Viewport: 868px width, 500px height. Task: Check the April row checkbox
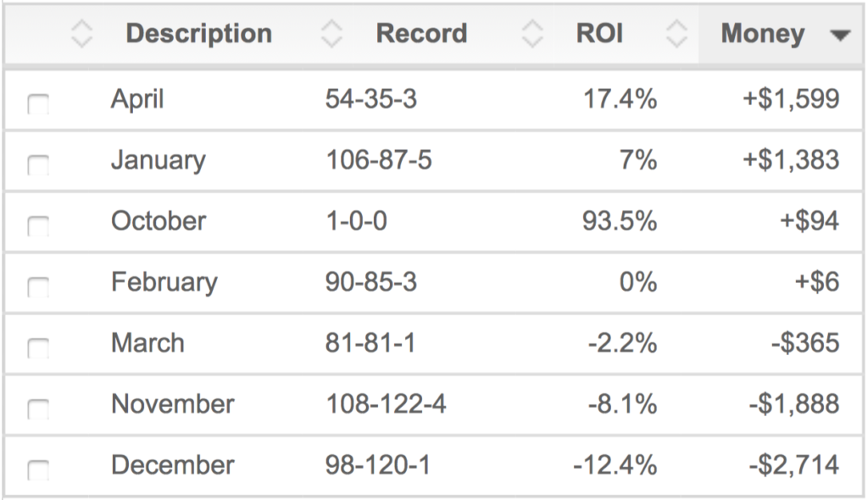pos(38,103)
